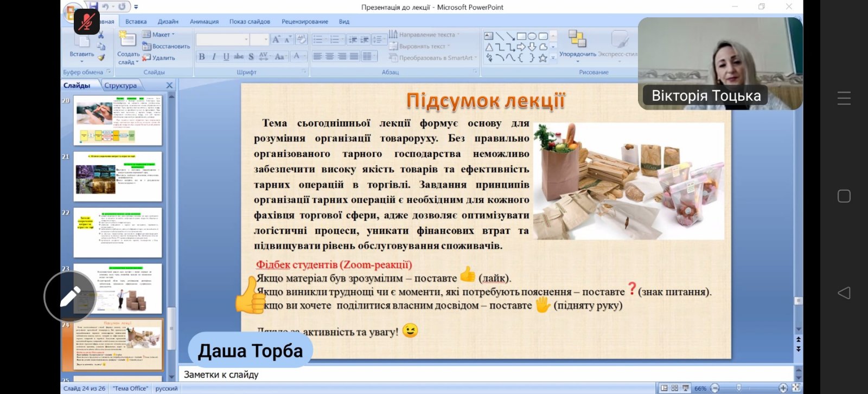The height and width of the screenshot is (394, 868).
Task: Open the Анимация ribbon tab
Action: pos(204,22)
